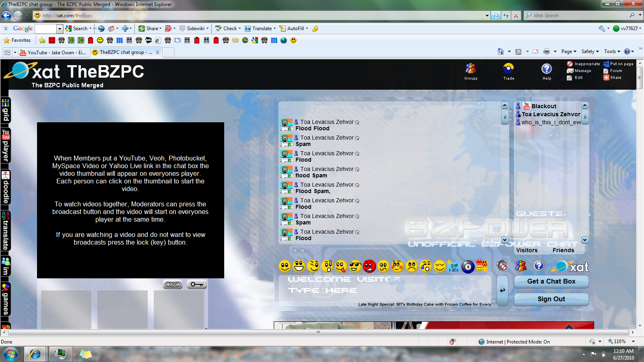The image size is (644, 362).
Task: Toggle the broadcast link button under player
Action: click(x=173, y=284)
